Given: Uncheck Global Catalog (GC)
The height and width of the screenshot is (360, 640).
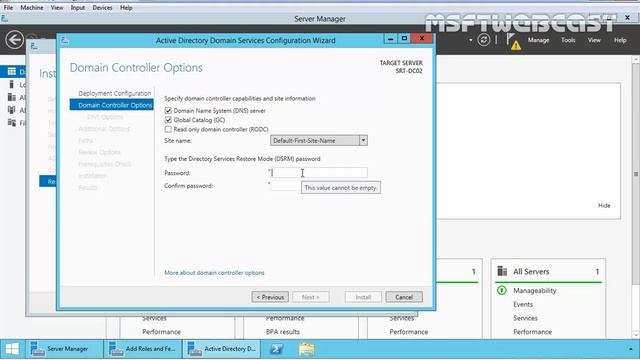Looking at the screenshot, I should [168, 120].
